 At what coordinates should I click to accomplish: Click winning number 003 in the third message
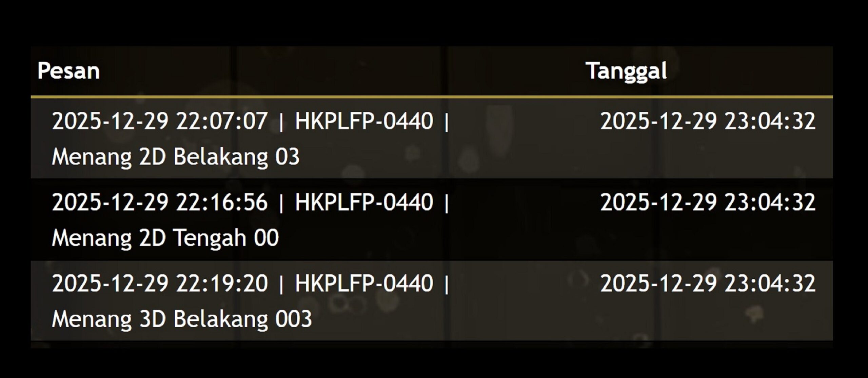click(293, 319)
